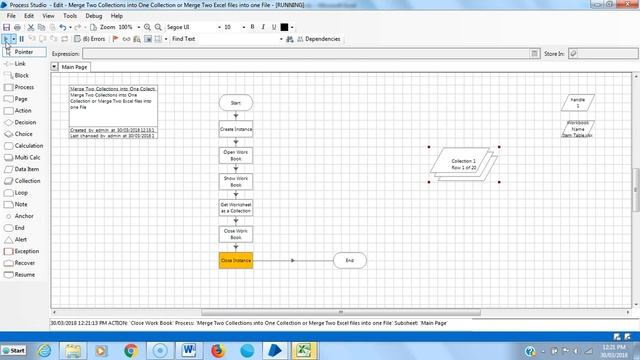Click the Dependencies button

tap(318, 39)
